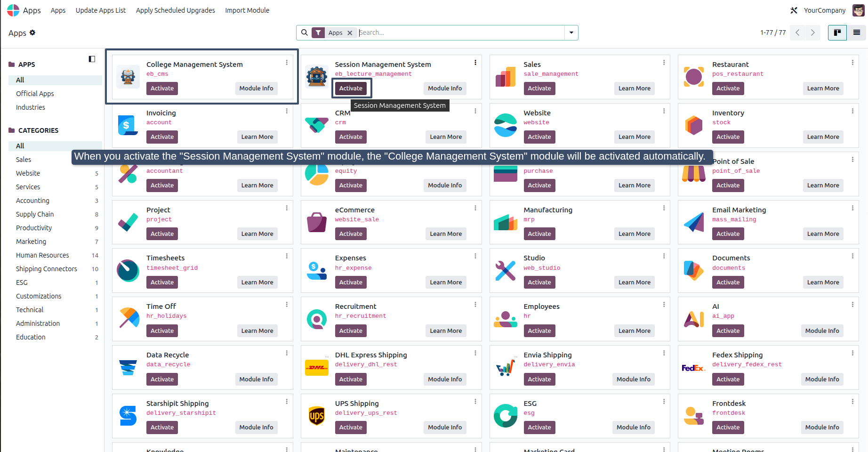Image resolution: width=868 pixels, height=452 pixels.
Task: Click the UPS Shipping app icon
Action: 317,416
